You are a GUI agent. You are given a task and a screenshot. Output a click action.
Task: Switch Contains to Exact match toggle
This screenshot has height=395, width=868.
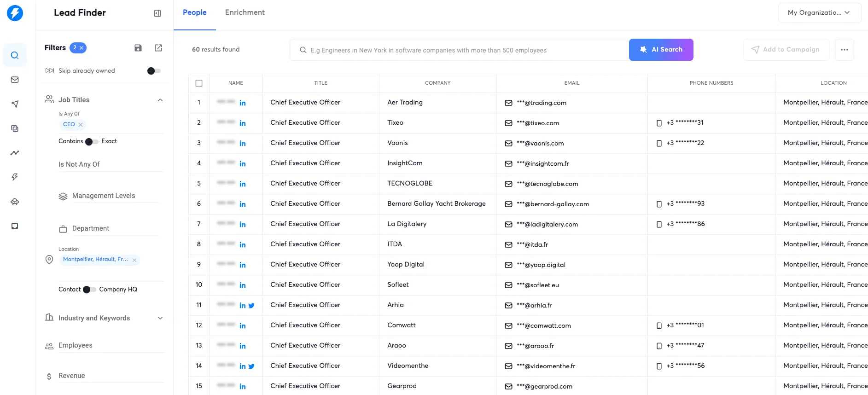(92, 142)
